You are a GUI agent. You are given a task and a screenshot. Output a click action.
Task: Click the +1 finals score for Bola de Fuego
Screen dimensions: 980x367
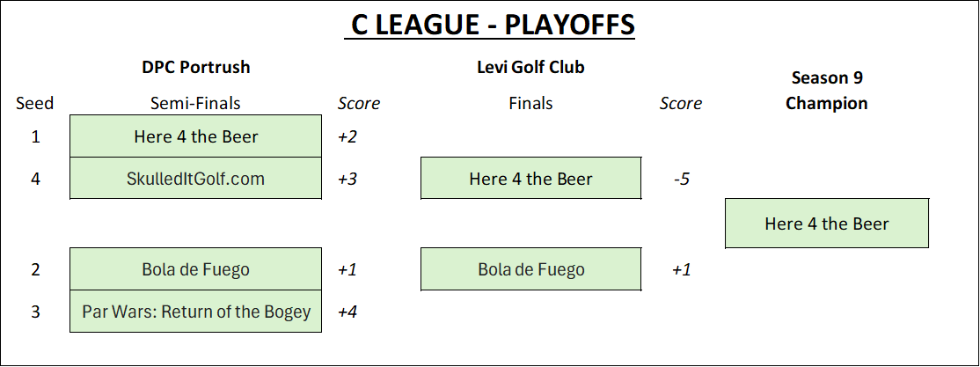(680, 269)
